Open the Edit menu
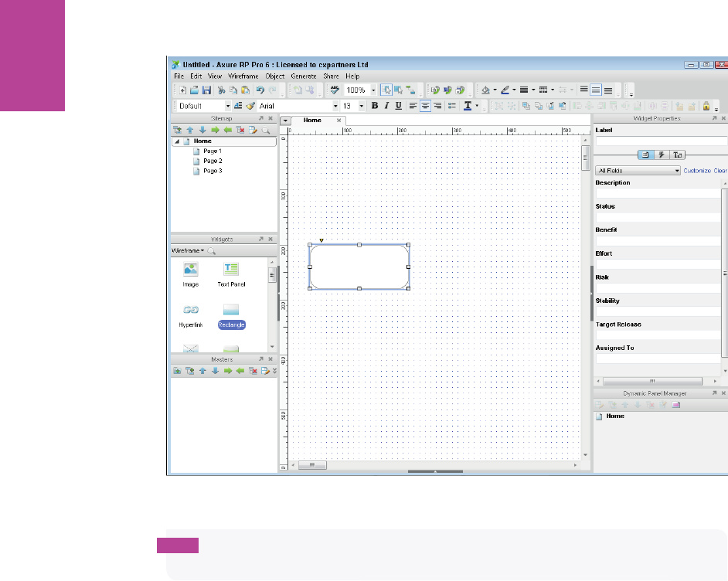Screen dimensions: 728x581 point(196,76)
